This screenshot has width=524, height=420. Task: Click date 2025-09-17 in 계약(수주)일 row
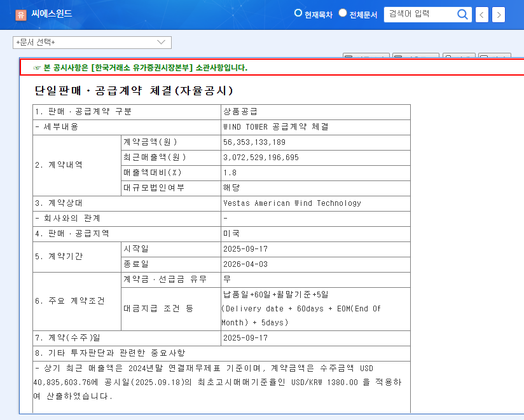coord(315,338)
